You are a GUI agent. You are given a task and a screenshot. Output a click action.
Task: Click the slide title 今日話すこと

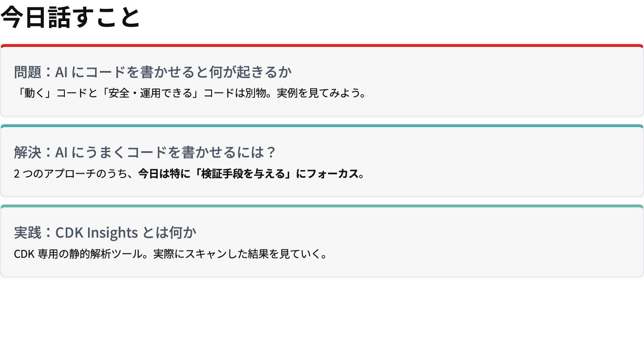point(70,18)
